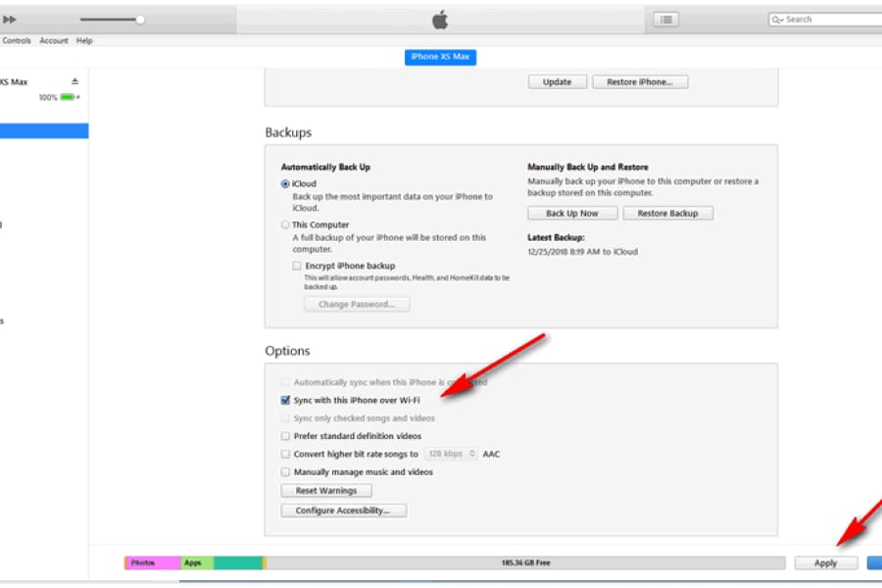Image resolution: width=882 pixels, height=588 pixels.
Task: Click the teal storage bar segment
Action: tap(238, 563)
